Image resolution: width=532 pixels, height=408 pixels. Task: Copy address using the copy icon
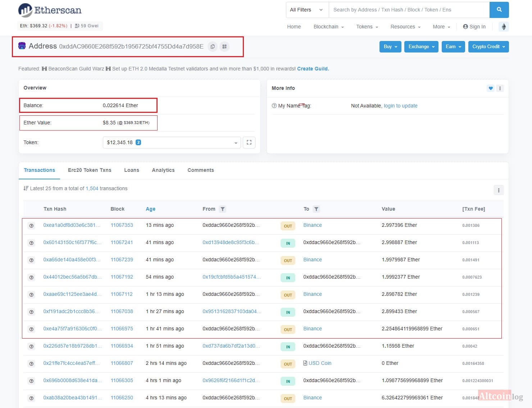pos(213,46)
